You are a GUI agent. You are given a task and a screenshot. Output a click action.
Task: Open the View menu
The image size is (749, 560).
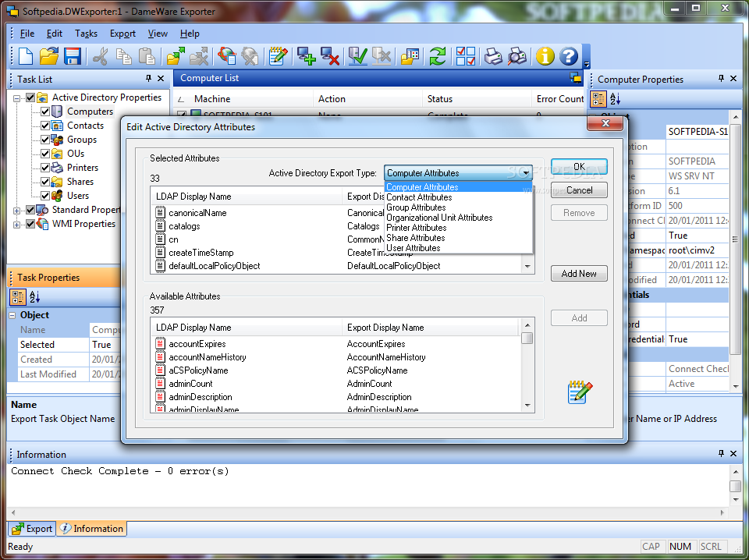[158, 34]
